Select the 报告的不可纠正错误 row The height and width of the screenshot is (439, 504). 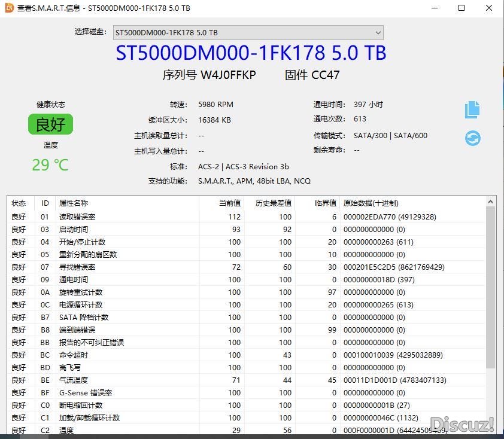246,342
